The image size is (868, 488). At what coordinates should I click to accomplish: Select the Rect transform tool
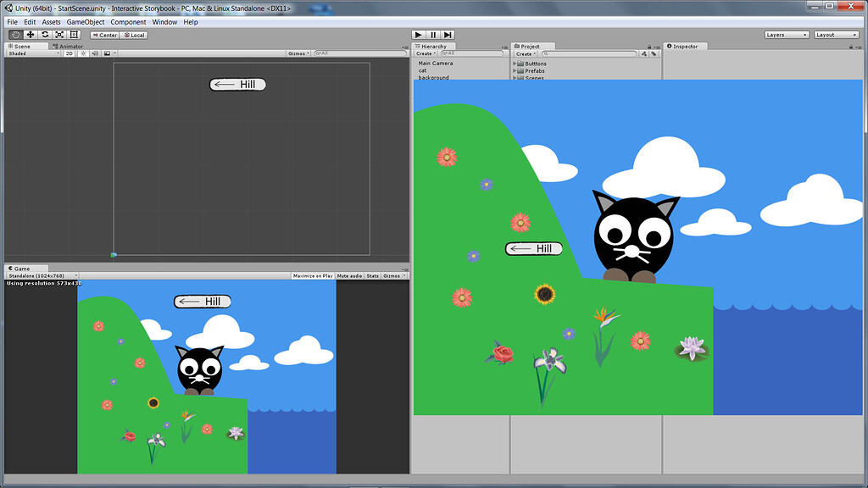pyautogui.click(x=75, y=35)
